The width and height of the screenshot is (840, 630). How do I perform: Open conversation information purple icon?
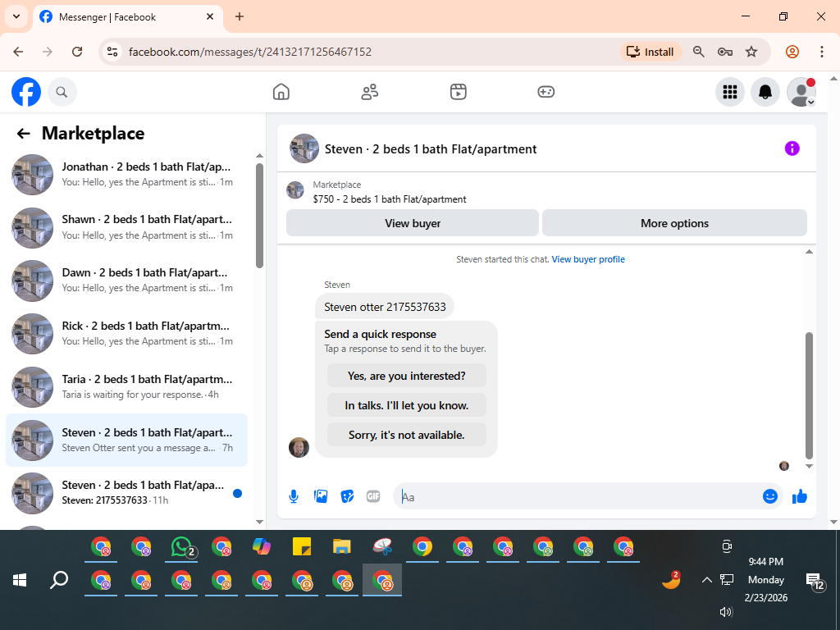[x=792, y=148]
